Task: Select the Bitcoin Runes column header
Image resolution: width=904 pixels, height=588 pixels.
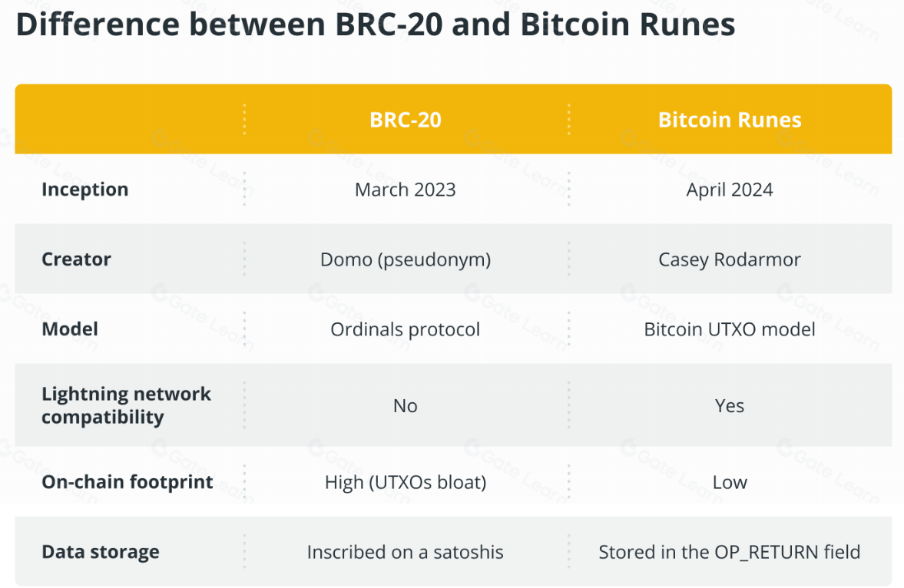Action: click(730, 120)
